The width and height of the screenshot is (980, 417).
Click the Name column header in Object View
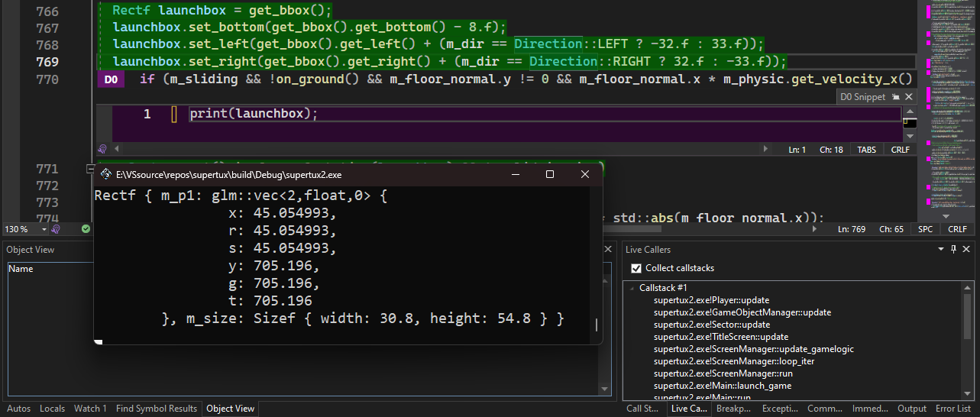tap(21, 269)
